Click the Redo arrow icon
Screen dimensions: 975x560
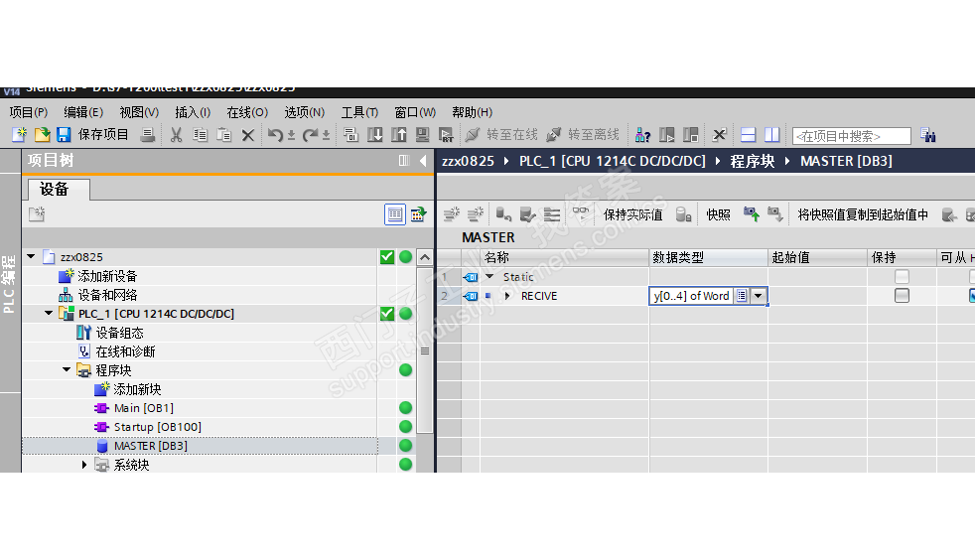tap(311, 135)
